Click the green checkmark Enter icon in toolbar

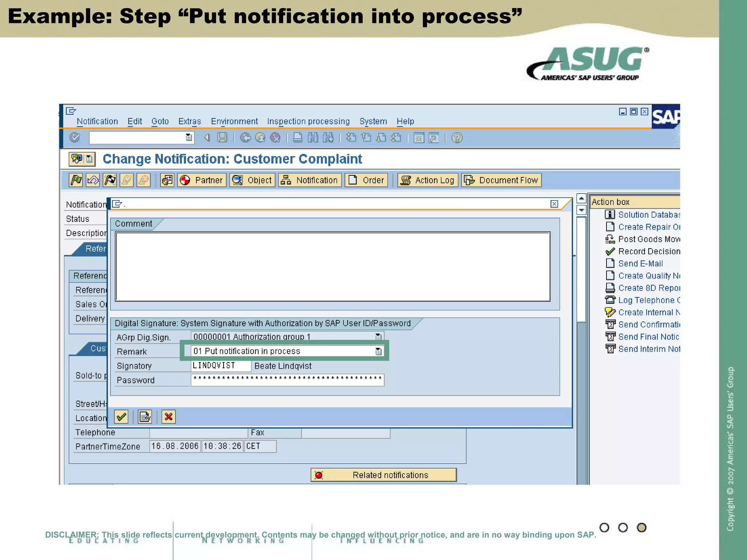tap(75, 137)
